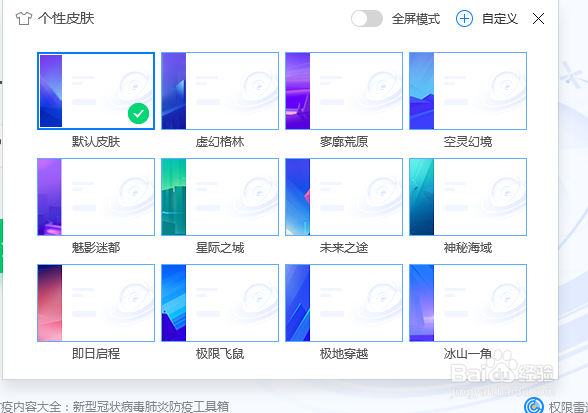Pick the 冰山一角 skin thumbnail
The width and height of the screenshot is (588, 413).
click(x=468, y=303)
